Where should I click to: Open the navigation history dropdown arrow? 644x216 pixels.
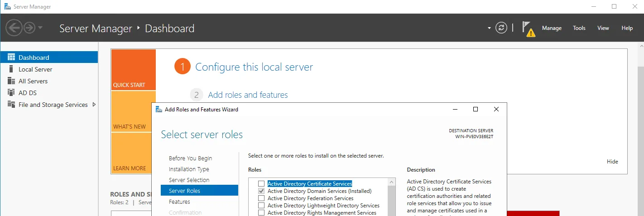40,28
